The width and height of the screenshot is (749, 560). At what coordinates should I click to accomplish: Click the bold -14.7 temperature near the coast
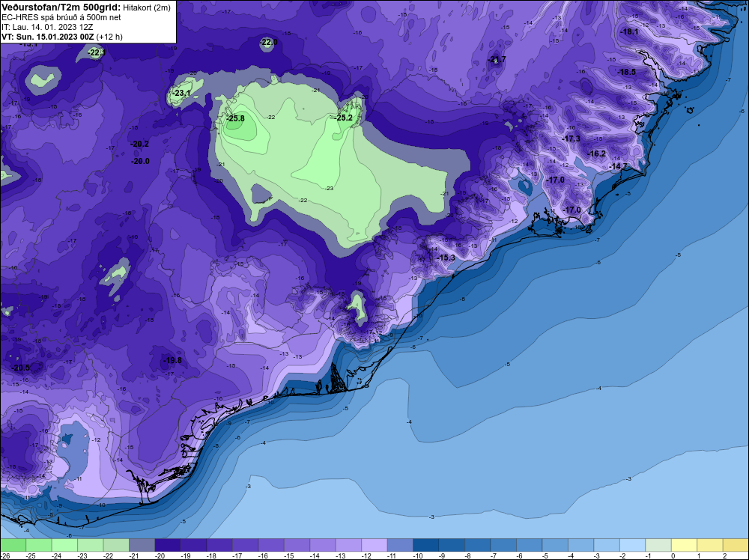[619, 166]
